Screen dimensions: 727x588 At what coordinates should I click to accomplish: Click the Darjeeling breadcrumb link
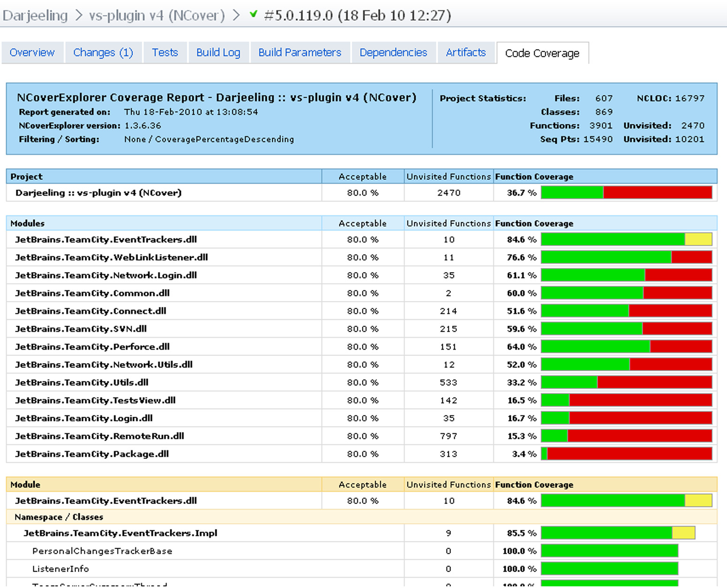[x=35, y=15]
